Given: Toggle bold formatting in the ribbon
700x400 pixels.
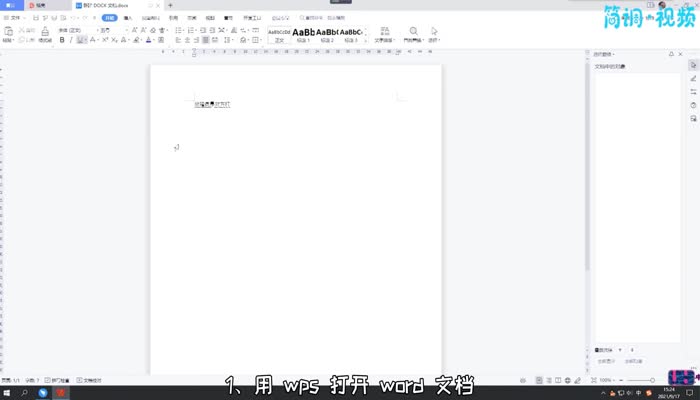Looking at the screenshot, I should (61, 41).
